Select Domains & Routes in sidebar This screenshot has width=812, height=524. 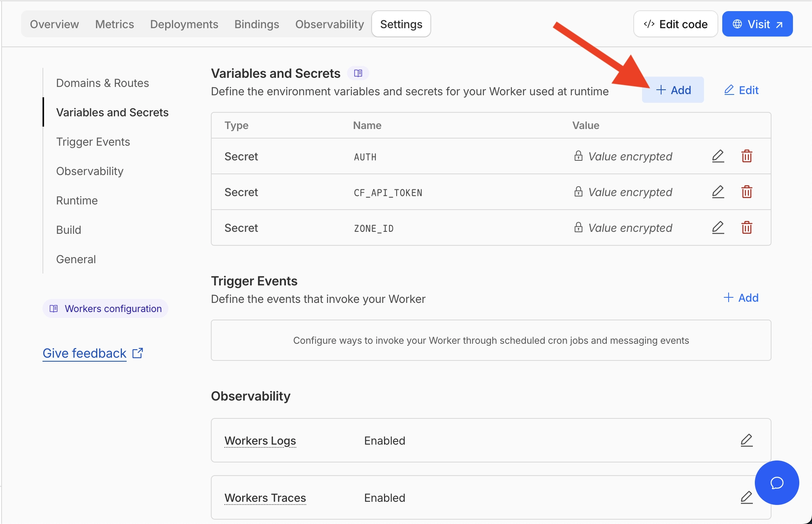click(x=102, y=83)
